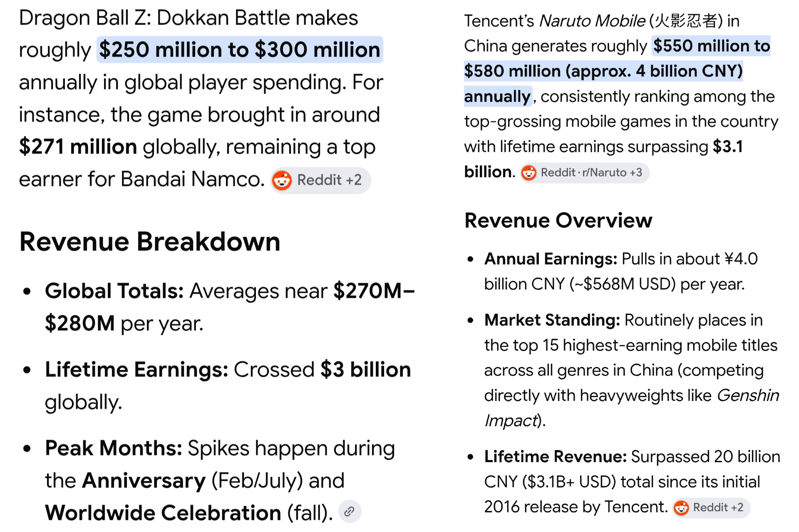The image size is (799, 532).
Task: Click the bold '$271 million' figure
Action: pos(78,147)
